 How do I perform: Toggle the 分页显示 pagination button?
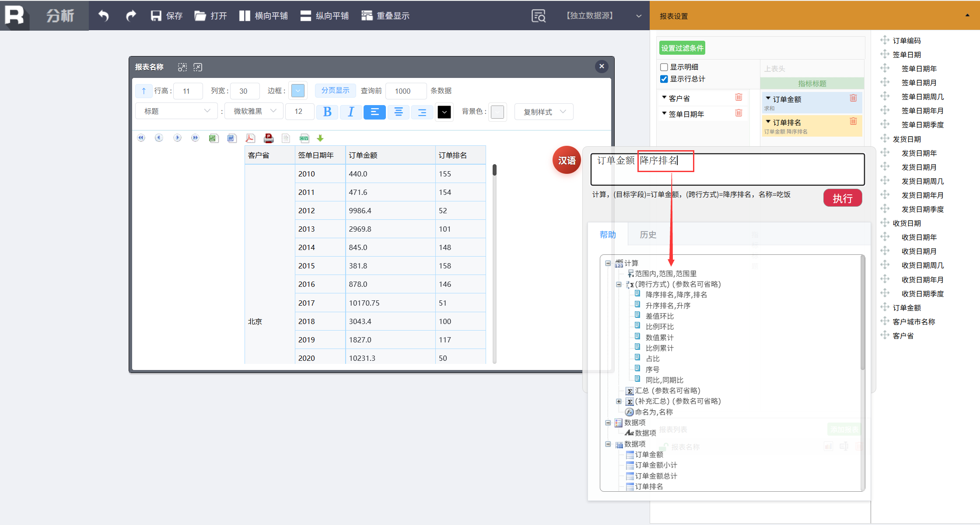[335, 91]
